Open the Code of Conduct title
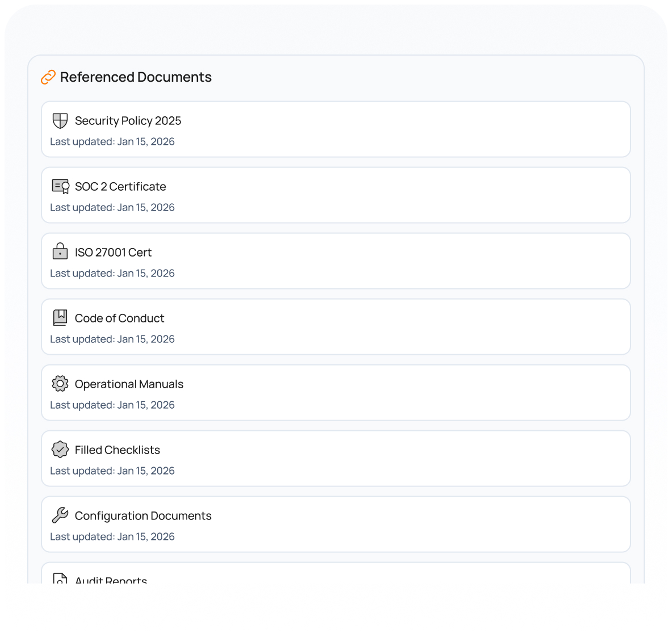Viewport: 672px width, 638px height. click(119, 318)
